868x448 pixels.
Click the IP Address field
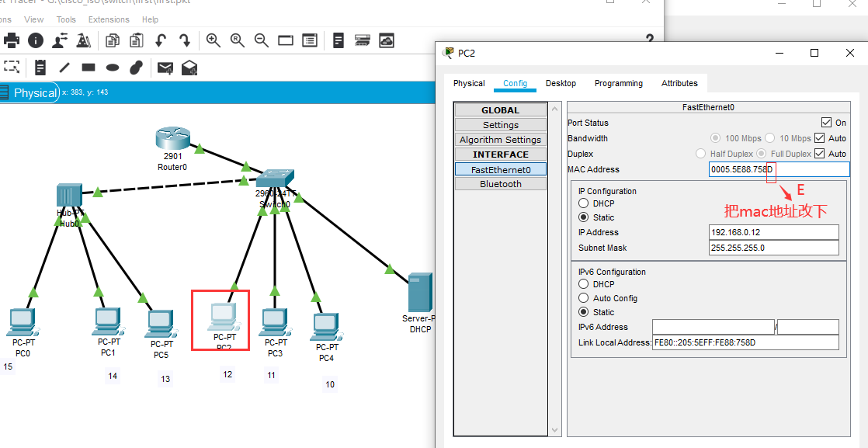773,232
